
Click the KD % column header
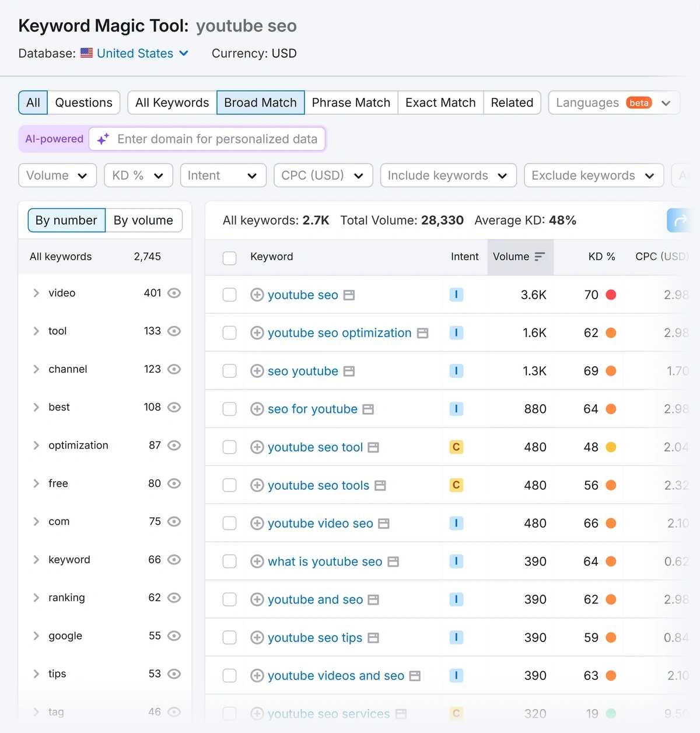tap(601, 257)
